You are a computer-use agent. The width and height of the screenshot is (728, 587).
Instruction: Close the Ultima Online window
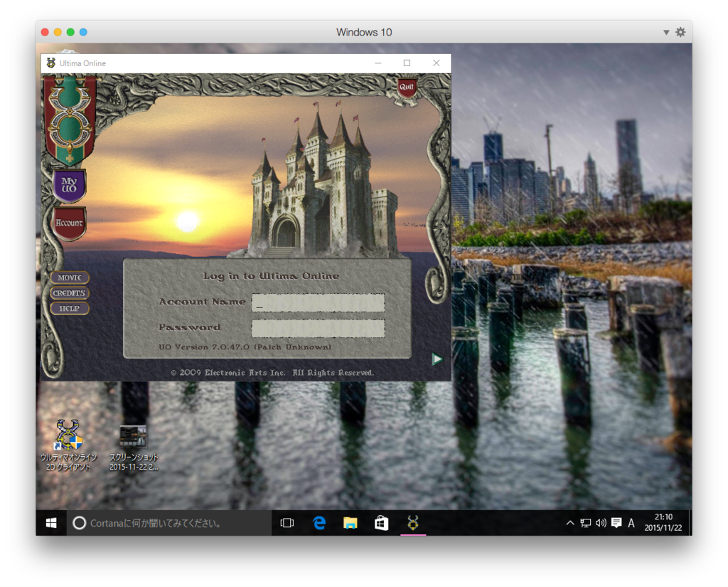point(436,63)
